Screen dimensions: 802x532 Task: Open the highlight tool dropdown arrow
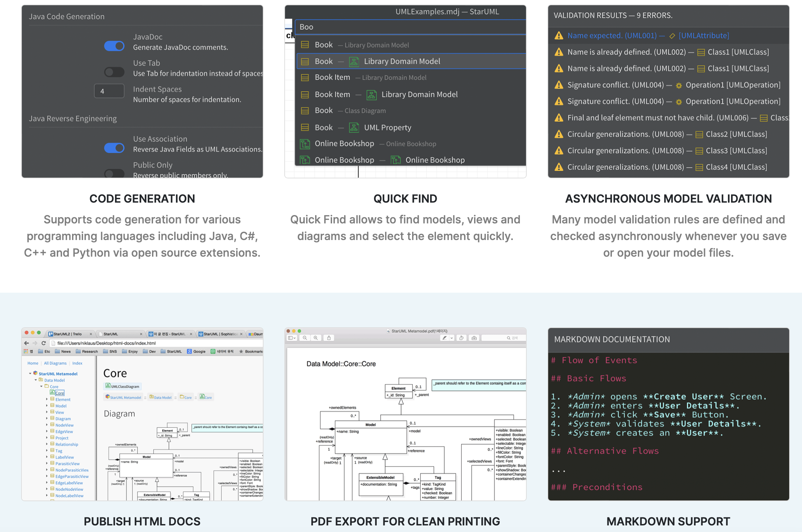(452, 338)
